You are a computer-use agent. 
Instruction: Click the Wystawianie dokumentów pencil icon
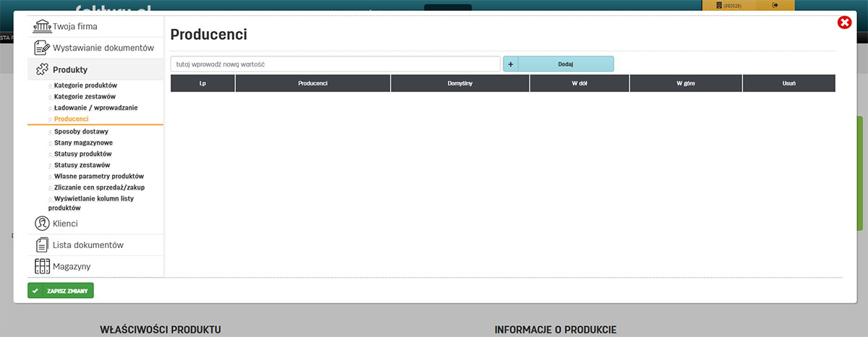(42, 48)
